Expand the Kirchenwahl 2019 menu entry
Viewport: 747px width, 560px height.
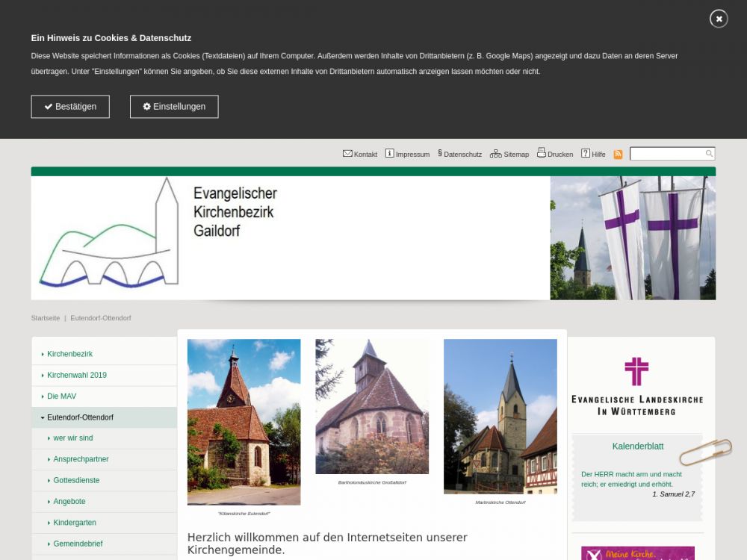(x=76, y=375)
